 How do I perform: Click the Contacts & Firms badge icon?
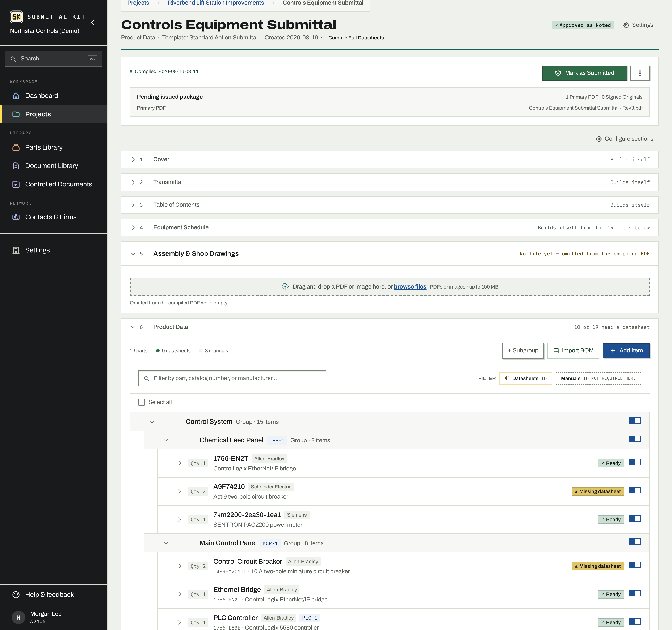tap(16, 217)
